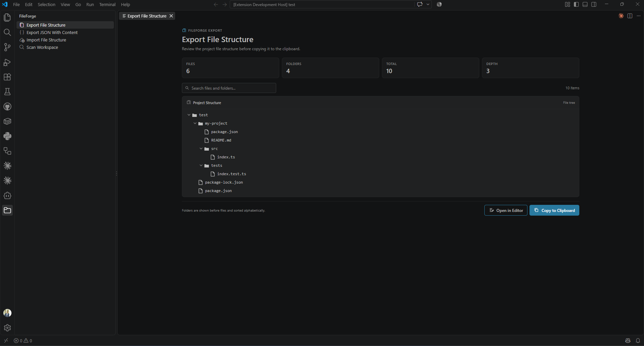Select Export File Structure in FileForge sidebar
The image size is (644, 346).
(x=65, y=25)
